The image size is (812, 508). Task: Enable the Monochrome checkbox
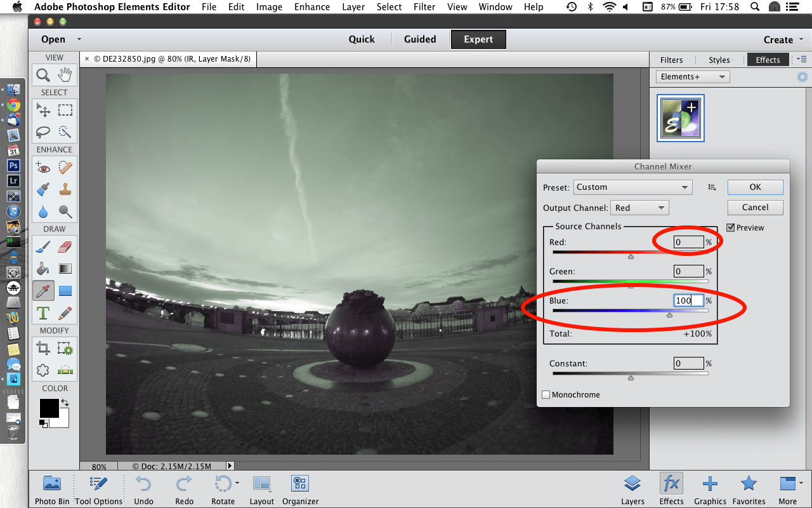(x=546, y=394)
